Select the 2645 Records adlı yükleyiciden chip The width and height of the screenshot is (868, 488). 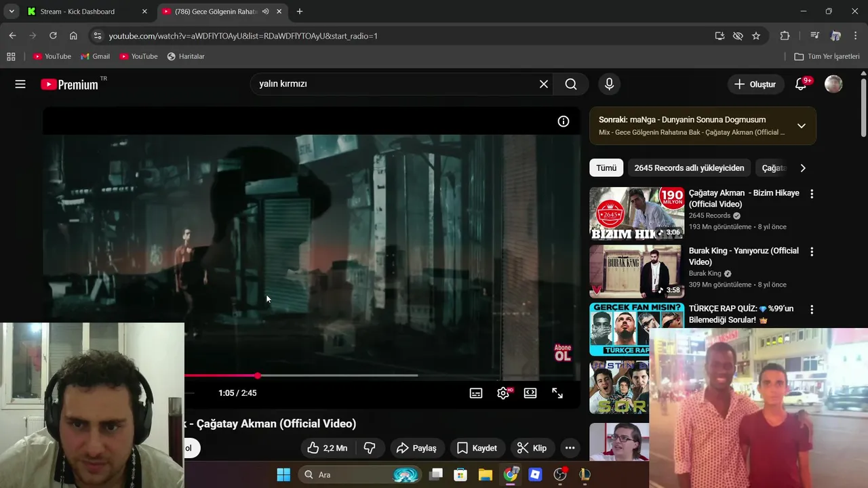(x=689, y=168)
